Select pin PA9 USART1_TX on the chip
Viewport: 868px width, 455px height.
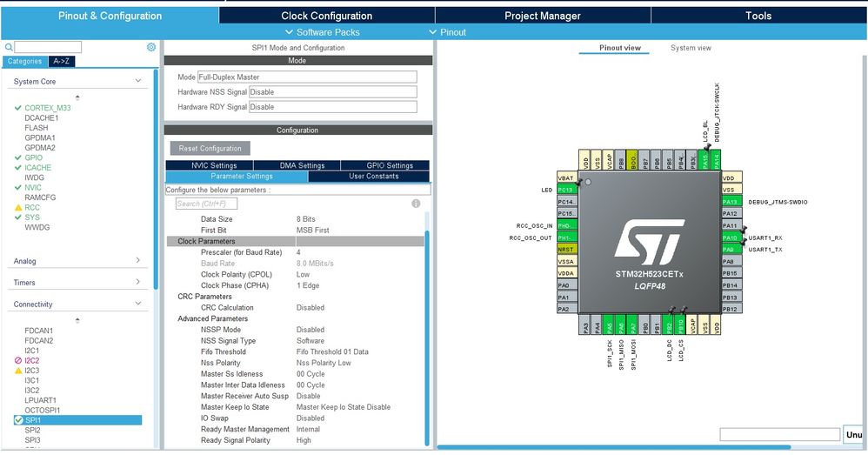point(731,250)
